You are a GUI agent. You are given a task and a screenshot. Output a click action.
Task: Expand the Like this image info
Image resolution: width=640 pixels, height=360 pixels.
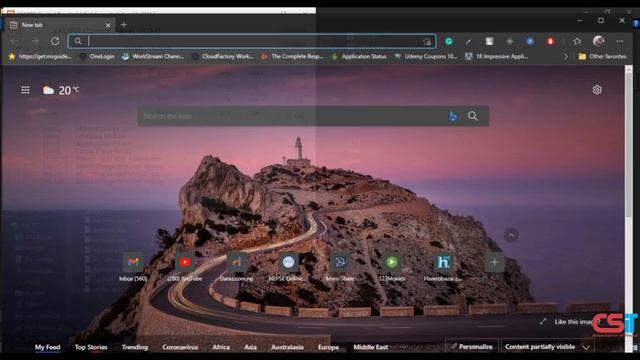pyautogui.click(x=543, y=322)
